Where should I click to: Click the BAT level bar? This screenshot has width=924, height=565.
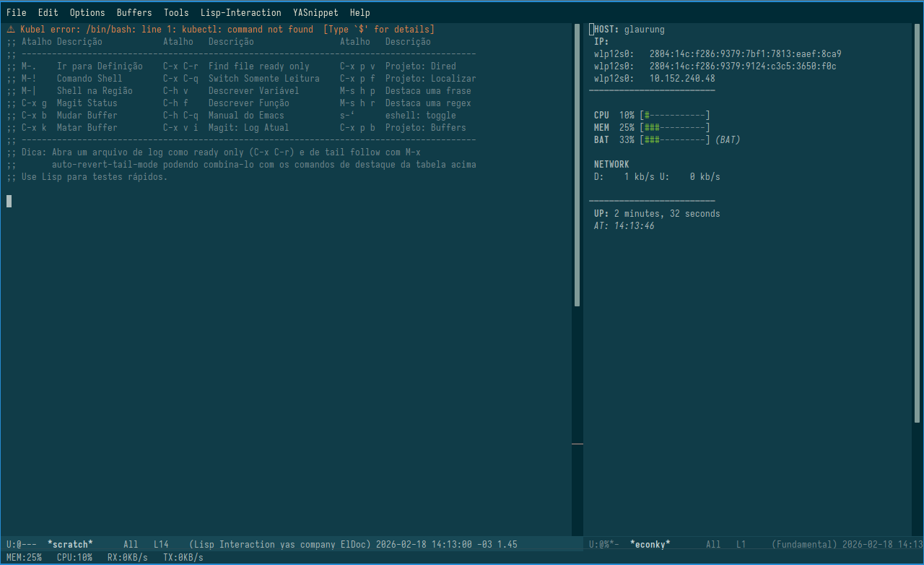[675, 140]
